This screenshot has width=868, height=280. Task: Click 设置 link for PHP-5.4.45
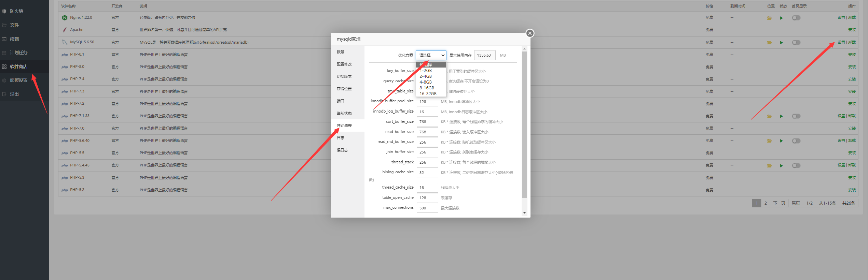[841, 165]
